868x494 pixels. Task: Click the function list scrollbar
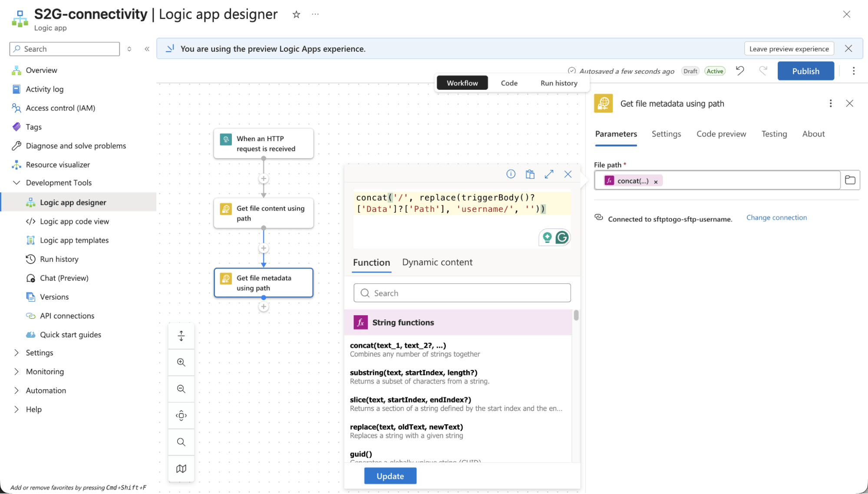(576, 315)
